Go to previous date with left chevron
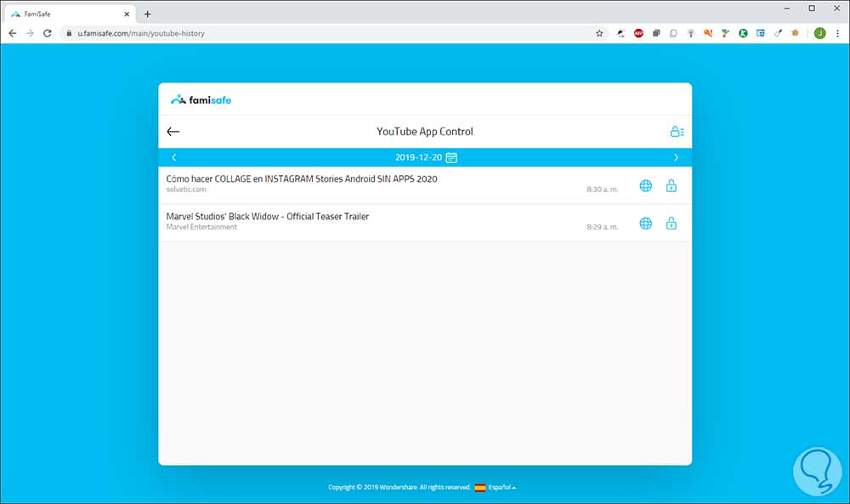Image resolution: width=850 pixels, height=504 pixels. point(174,158)
